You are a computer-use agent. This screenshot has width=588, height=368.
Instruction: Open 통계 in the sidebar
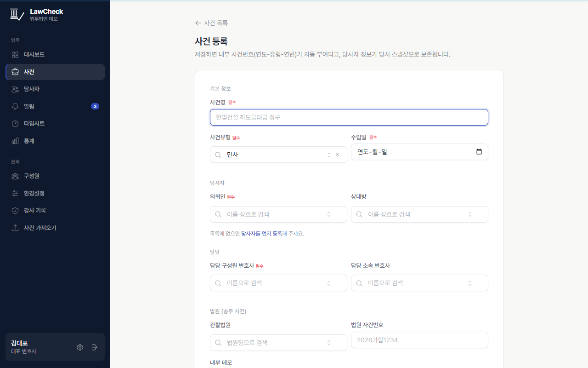[x=55, y=141]
